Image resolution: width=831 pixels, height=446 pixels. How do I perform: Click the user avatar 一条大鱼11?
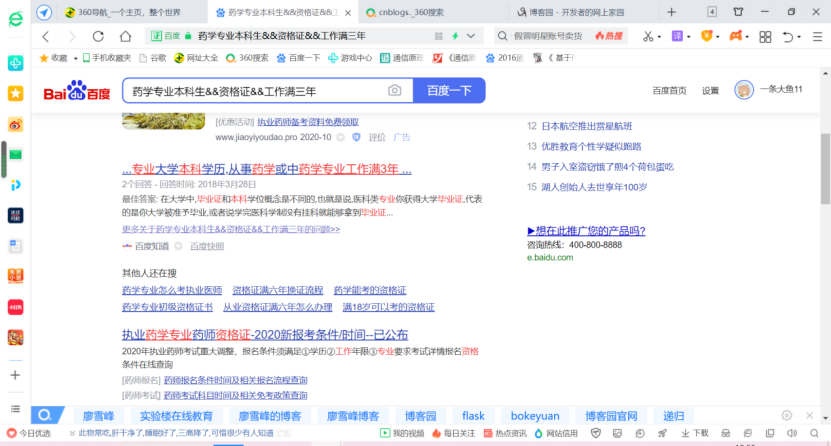[744, 90]
